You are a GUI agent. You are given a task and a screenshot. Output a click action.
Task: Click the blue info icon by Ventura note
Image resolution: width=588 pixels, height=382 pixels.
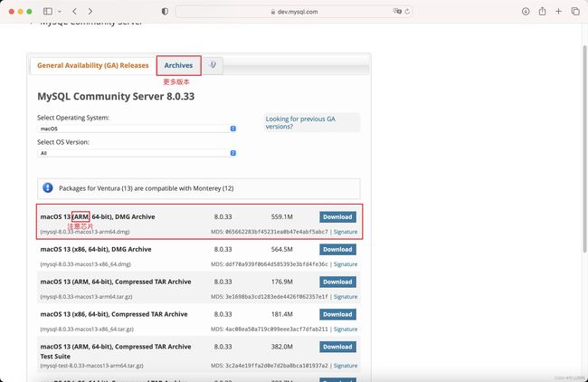(48, 187)
